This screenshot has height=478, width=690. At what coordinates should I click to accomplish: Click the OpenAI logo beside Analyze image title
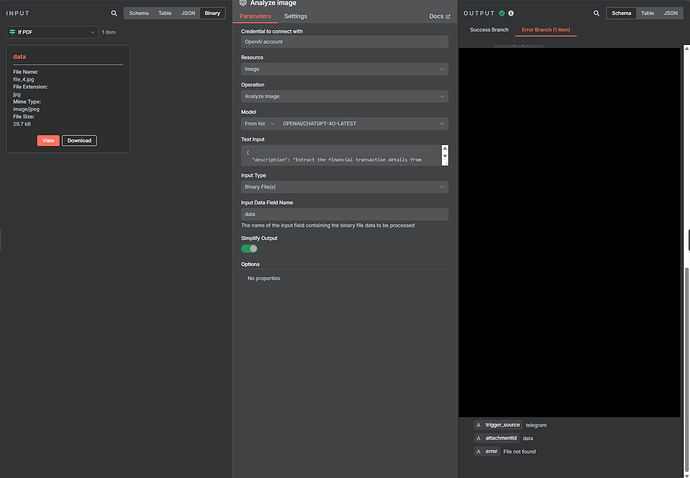[x=243, y=3]
